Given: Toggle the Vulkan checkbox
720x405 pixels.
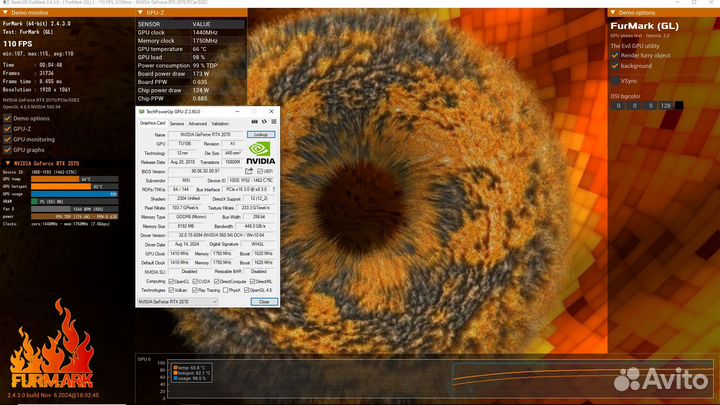Looking at the screenshot, I should [x=171, y=290].
